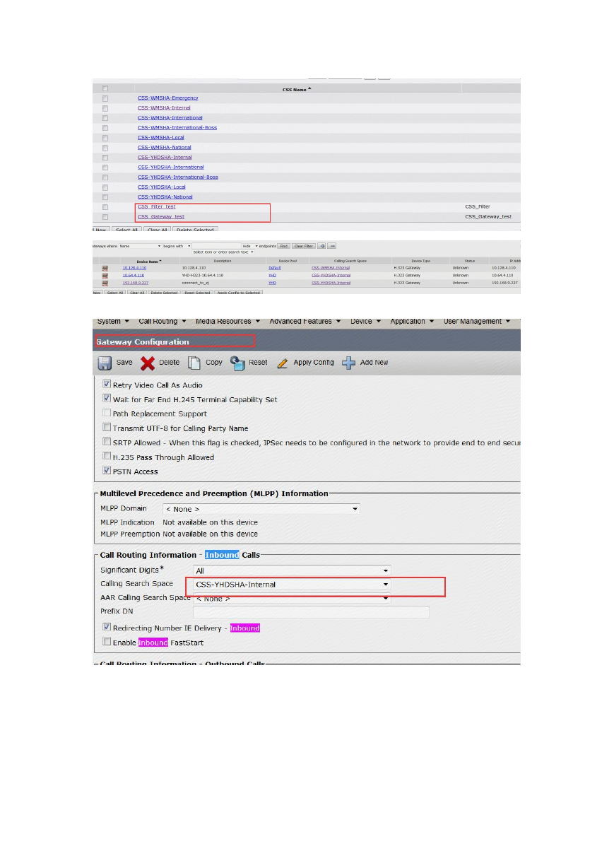Open the CSS_Gateway_test link
The width and height of the screenshot is (614, 868).
coord(161,217)
